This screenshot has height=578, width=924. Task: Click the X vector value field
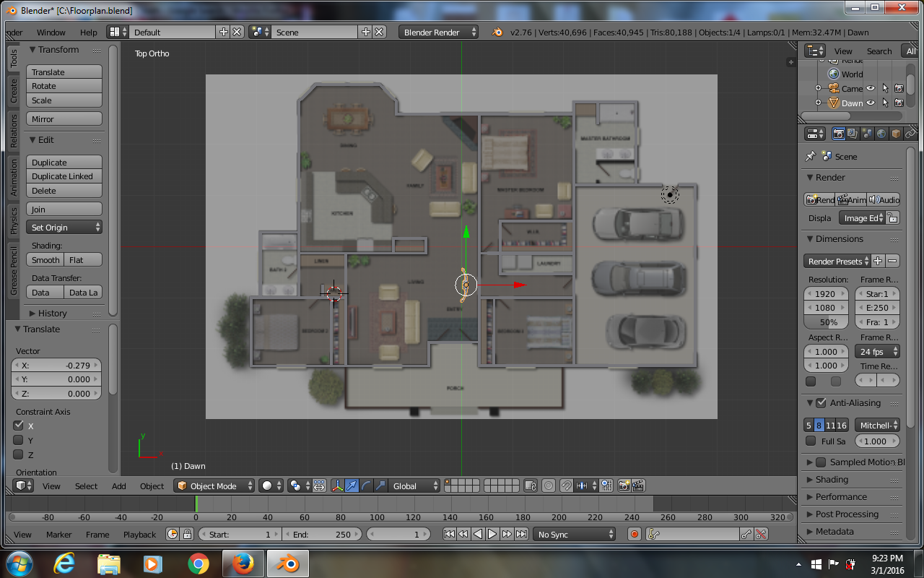56,366
